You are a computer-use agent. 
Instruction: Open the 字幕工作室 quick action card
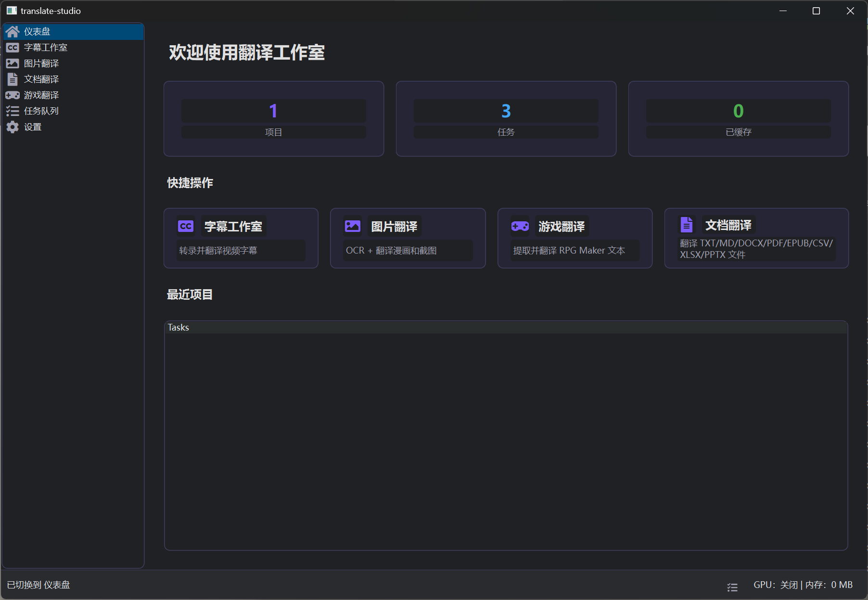click(x=241, y=238)
